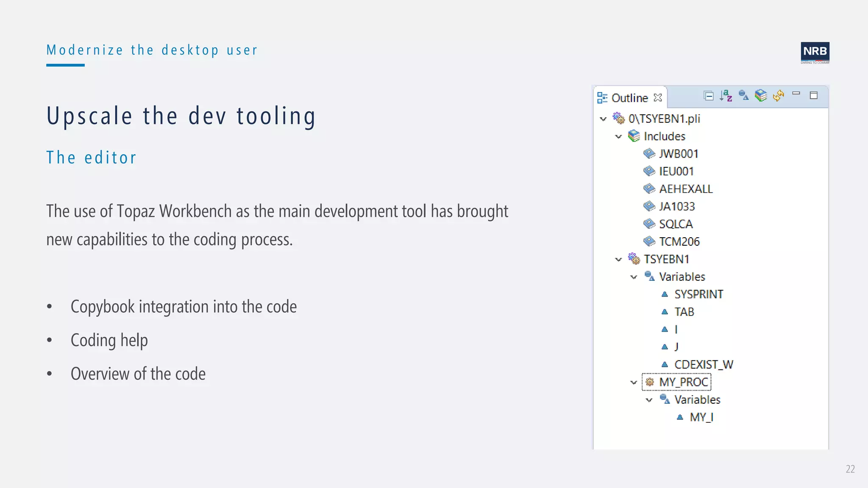The image size is (868, 488).
Task: Select the CDEXIST_W variable
Action: (704, 364)
